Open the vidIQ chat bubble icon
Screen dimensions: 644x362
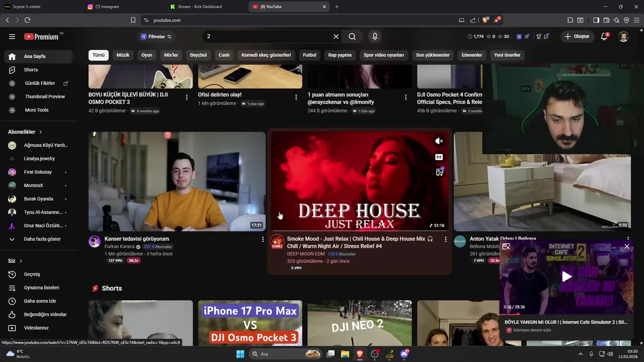(546, 37)
